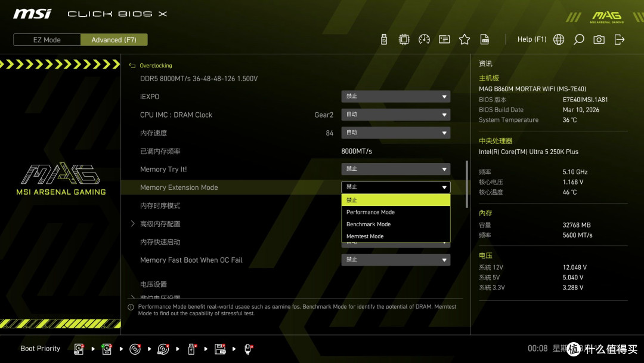Click the 32768 MB capacity value
The image size is (644, 363).
tap(577, 225)
